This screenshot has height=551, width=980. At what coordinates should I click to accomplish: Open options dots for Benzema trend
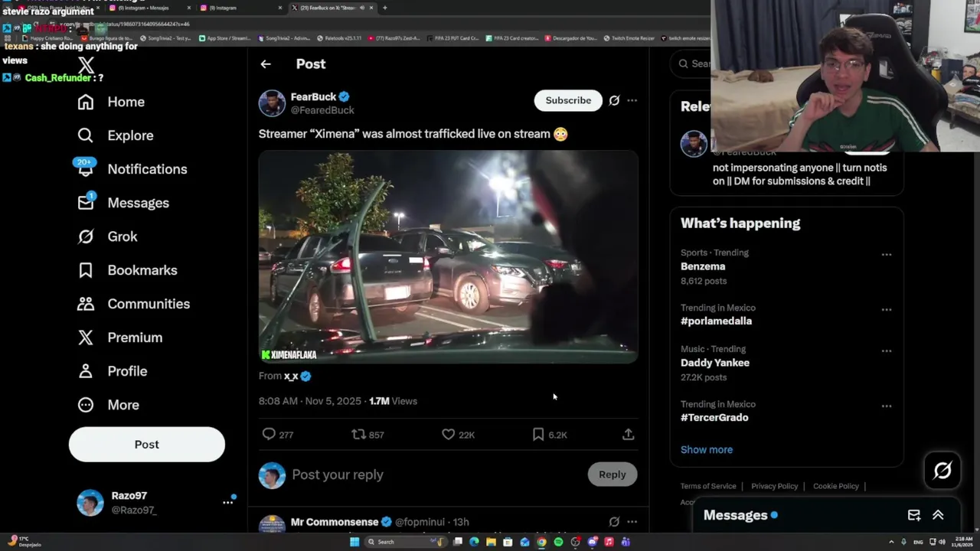pyautogui.click(x=887, y=255)
